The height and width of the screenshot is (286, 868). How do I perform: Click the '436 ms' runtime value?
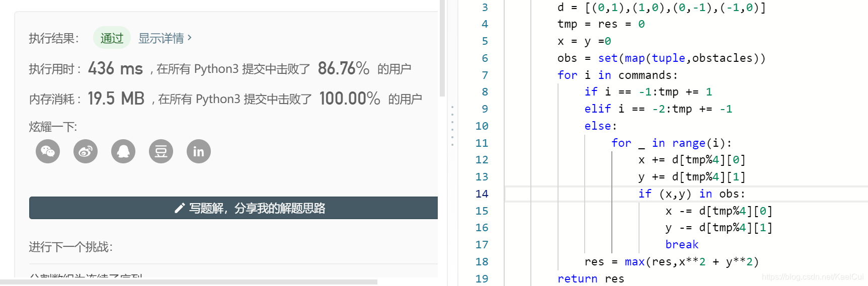pyautogui.click(x=115, y=68)
